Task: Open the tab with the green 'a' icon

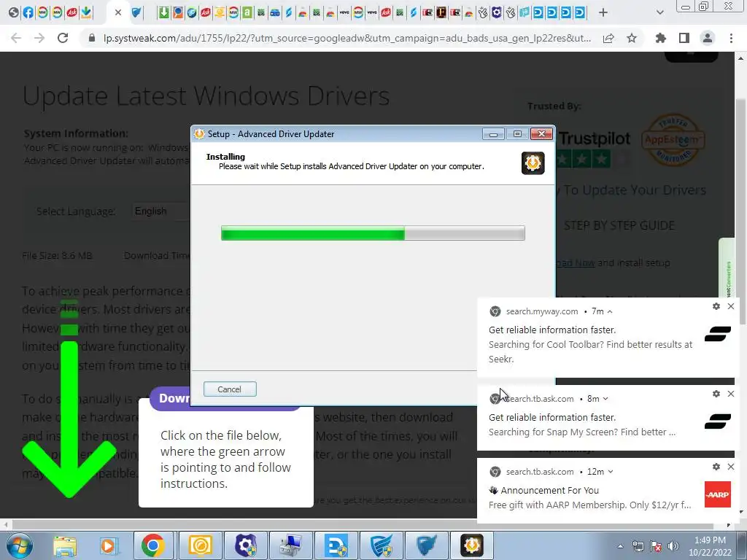Action: [x=247, y=12]
